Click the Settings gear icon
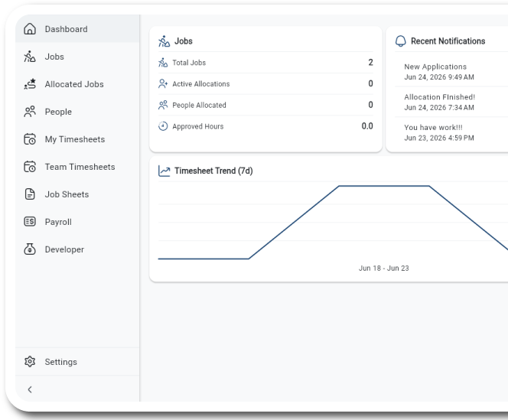Screen dimensions: 508x420 tap(30, 361)
